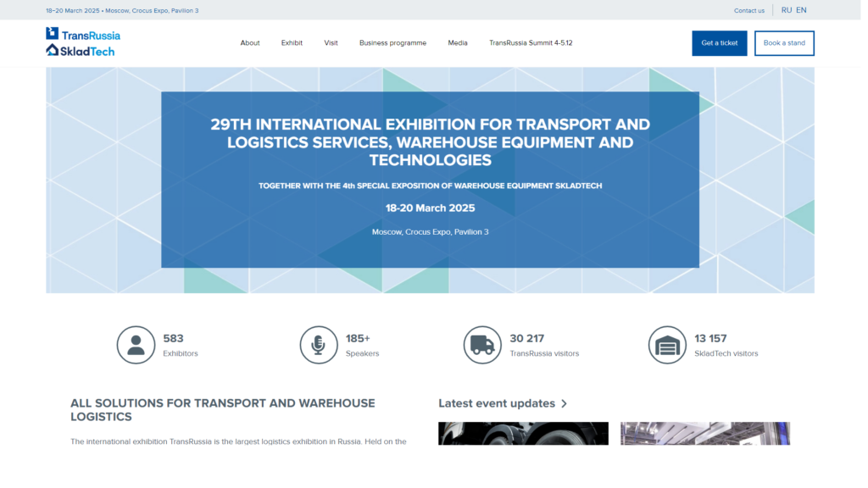Screen dimensions: 868x488
Task: Open the exhibition hall news thumbnail
Action: [705, 434]
